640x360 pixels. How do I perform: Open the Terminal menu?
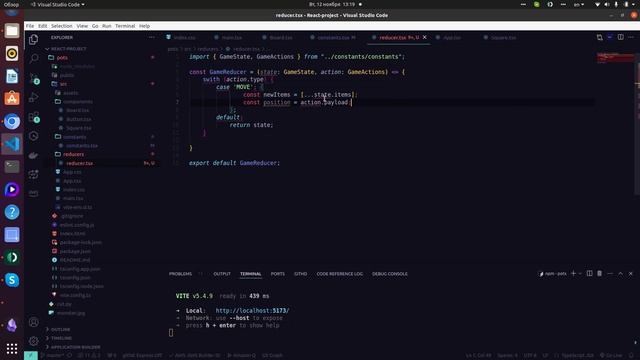pyautogui.click(x=125, y=26)
